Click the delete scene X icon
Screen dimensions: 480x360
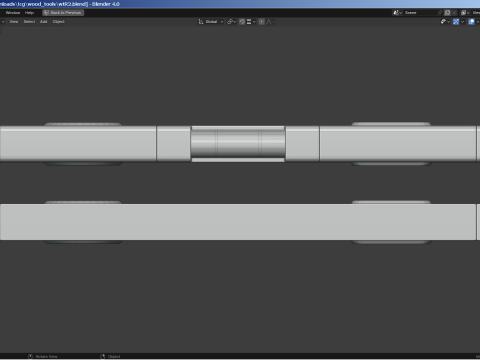454,13
